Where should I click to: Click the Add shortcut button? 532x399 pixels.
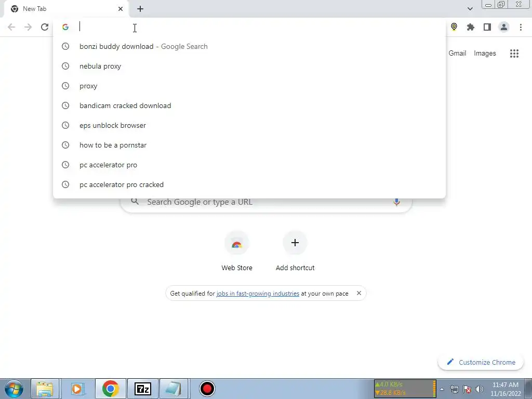tap(295, 251)
